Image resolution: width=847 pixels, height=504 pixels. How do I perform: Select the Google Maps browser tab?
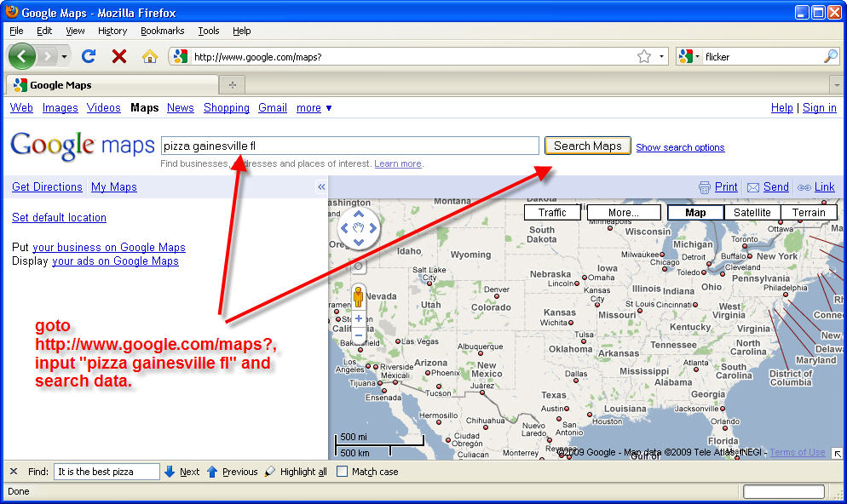coord(112,85)
